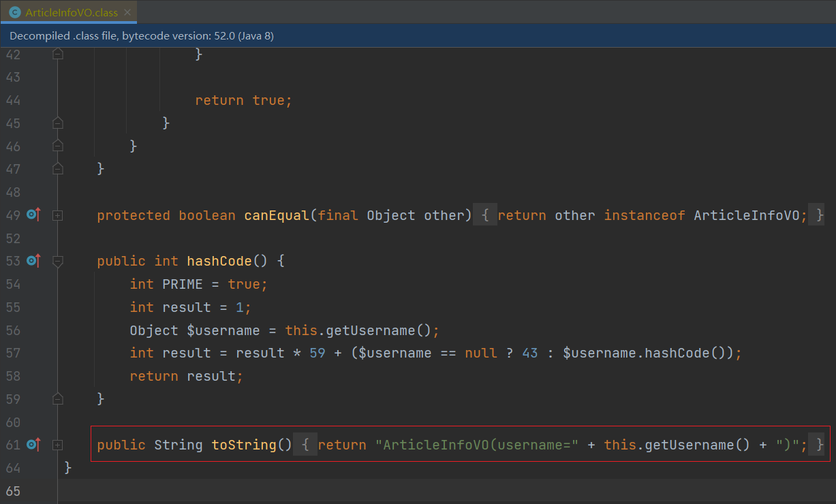Place cursor on the PRIME variable at line 54
Screen dimensions: 836x504
point(185,284)
